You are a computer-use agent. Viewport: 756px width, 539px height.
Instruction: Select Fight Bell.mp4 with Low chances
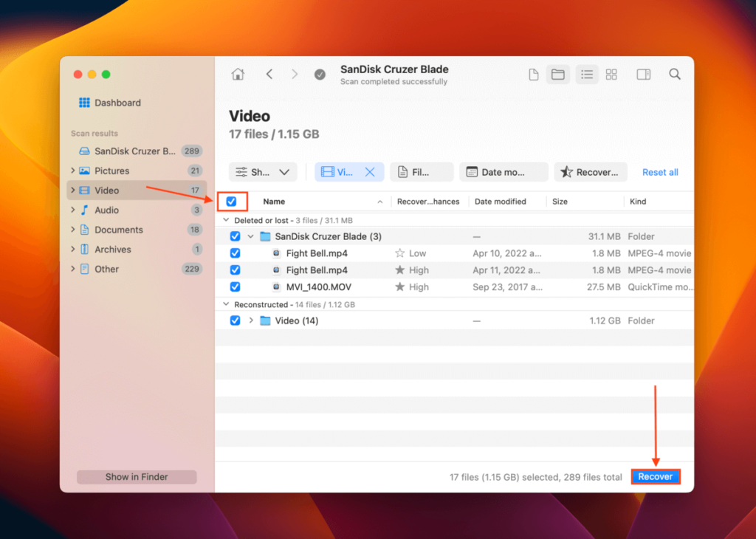click(455, 253)
